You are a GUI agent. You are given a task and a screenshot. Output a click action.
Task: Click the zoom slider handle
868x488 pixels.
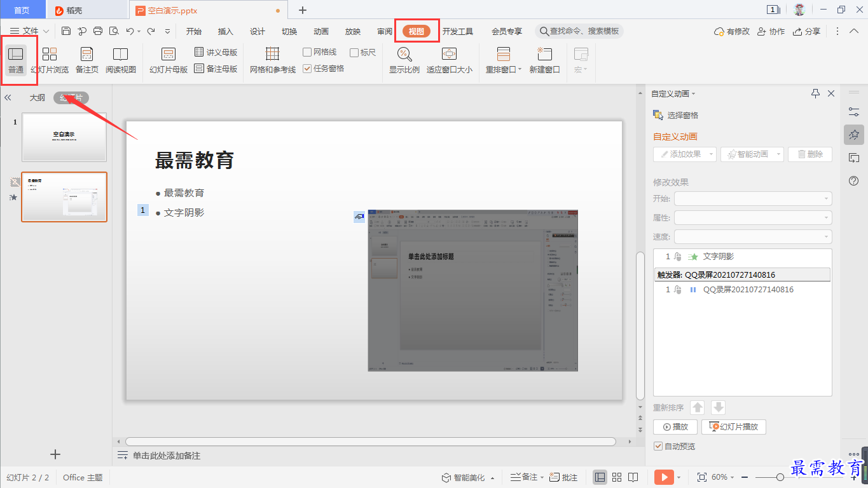[780, 477]
